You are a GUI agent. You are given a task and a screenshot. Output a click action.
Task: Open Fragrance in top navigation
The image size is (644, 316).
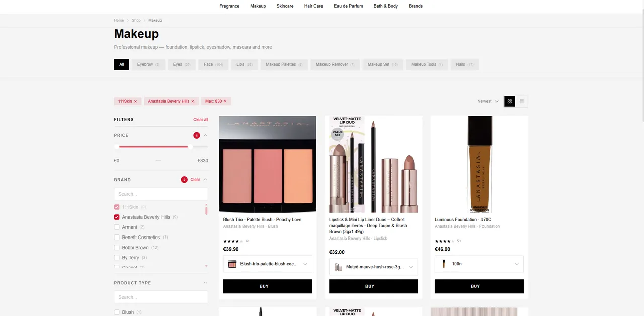coord(229,6)
